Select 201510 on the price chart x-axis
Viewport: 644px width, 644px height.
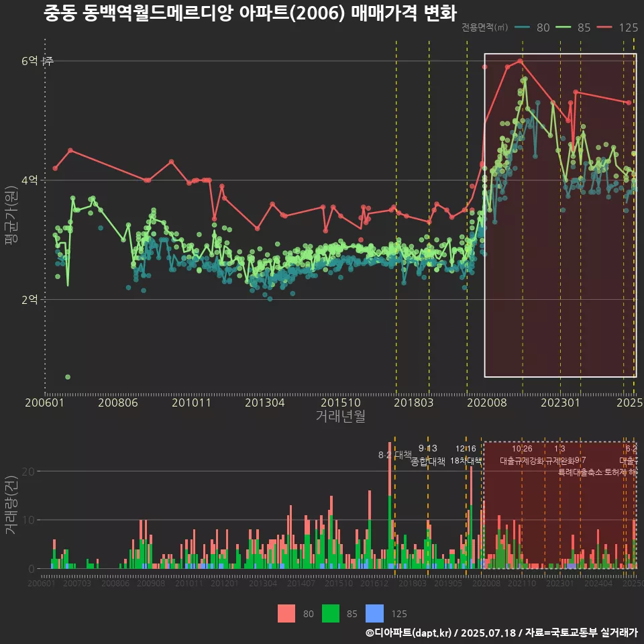coord(341,402)
